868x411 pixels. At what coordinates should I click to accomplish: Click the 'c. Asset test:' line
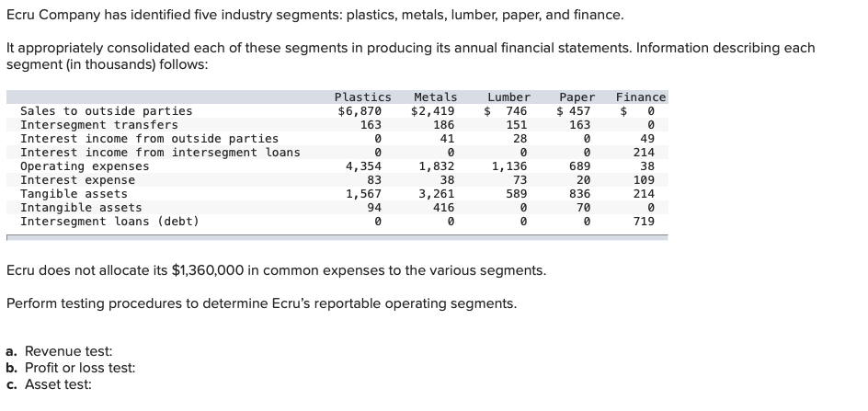(x=49, y=384)
